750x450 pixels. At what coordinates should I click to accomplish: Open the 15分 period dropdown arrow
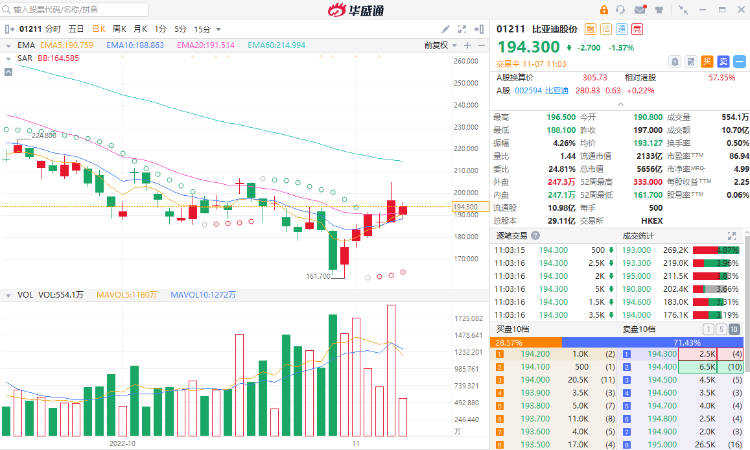tap(219, 30)
